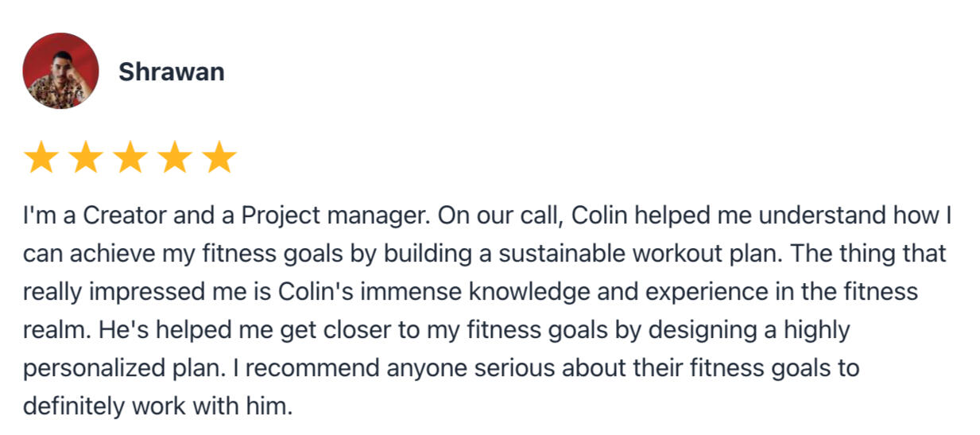Click the words "The thing that"
The height and width of the screenshot is (435, 980).
[870, 254]
